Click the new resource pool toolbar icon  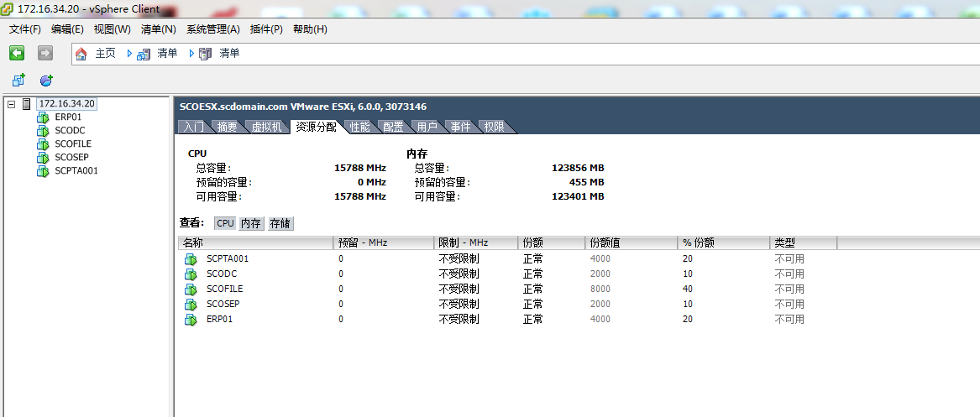click(x=46, y=81)
